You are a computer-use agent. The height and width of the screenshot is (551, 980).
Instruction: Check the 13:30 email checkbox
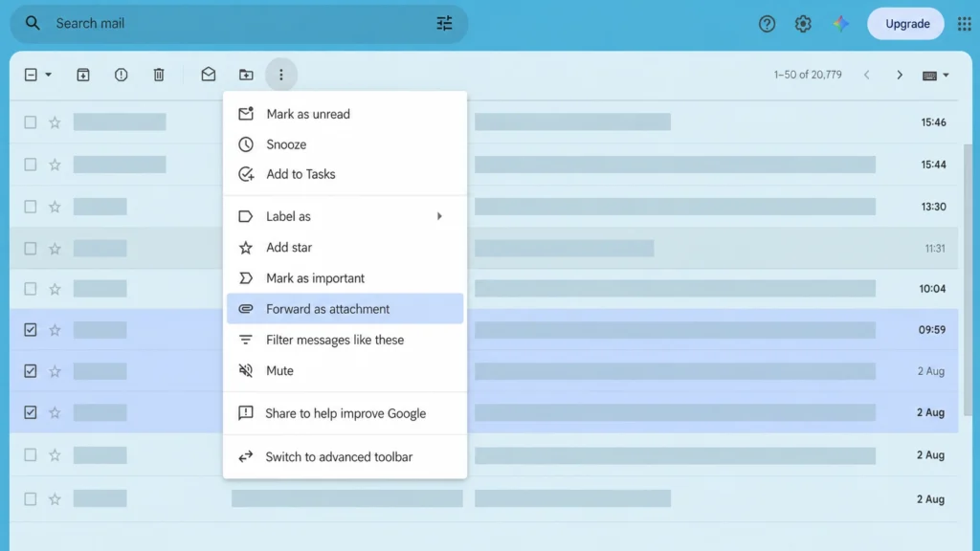[30, 207]
